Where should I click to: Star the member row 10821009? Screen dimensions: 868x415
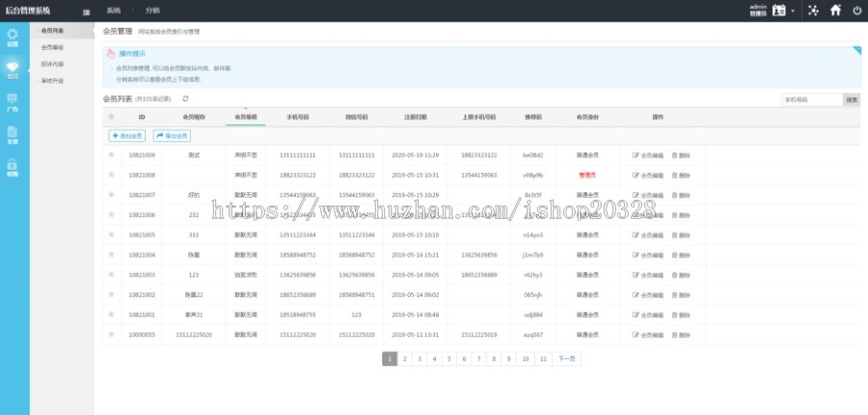coord(111,154)
